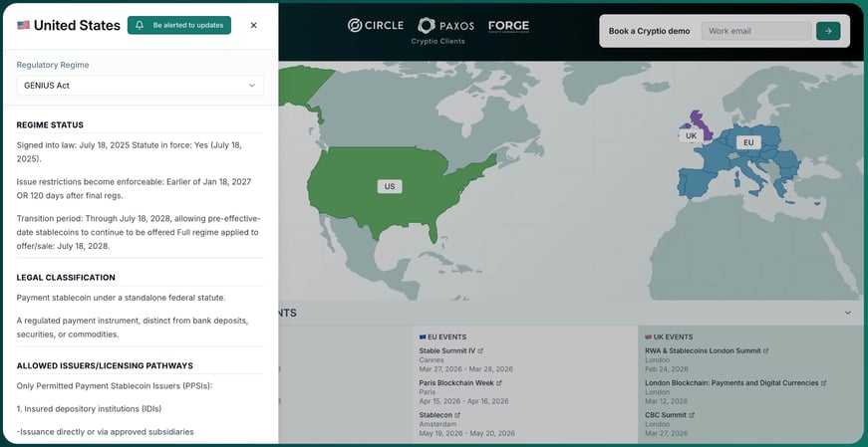Select the US label on the map
The width and height of the screenshot is (868, 447).
(390, 186)
